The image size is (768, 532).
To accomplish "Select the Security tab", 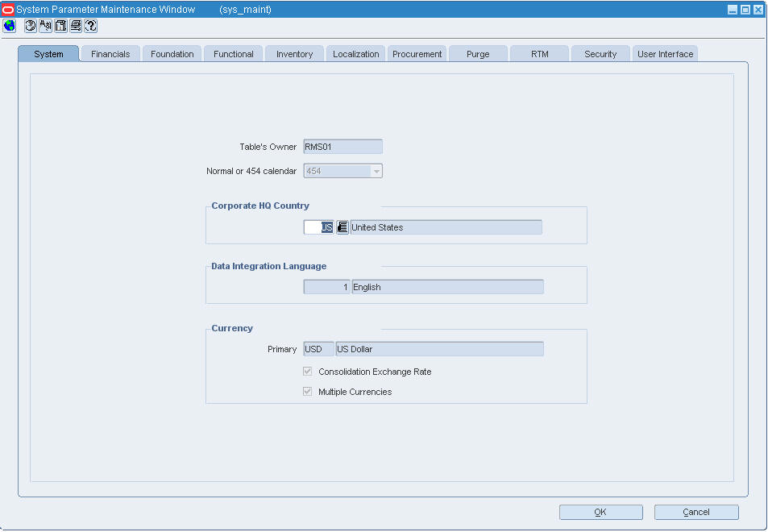I will [x=600, y=54].
